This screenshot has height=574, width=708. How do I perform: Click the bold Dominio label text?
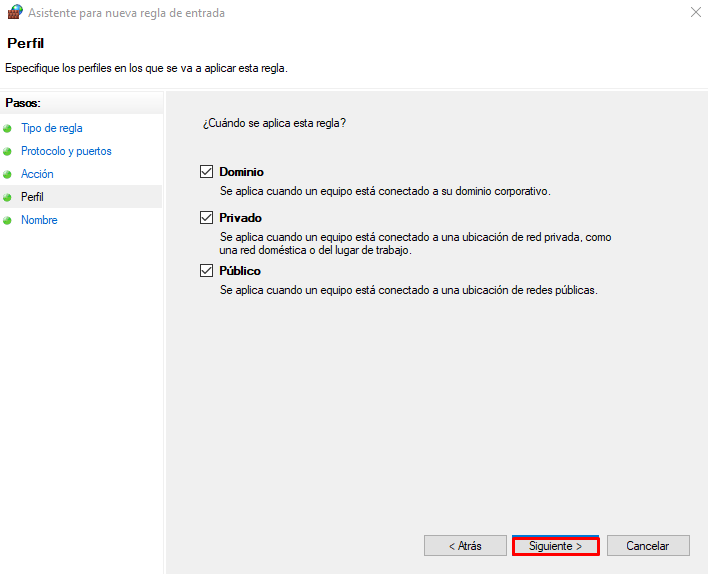[241, 172]
